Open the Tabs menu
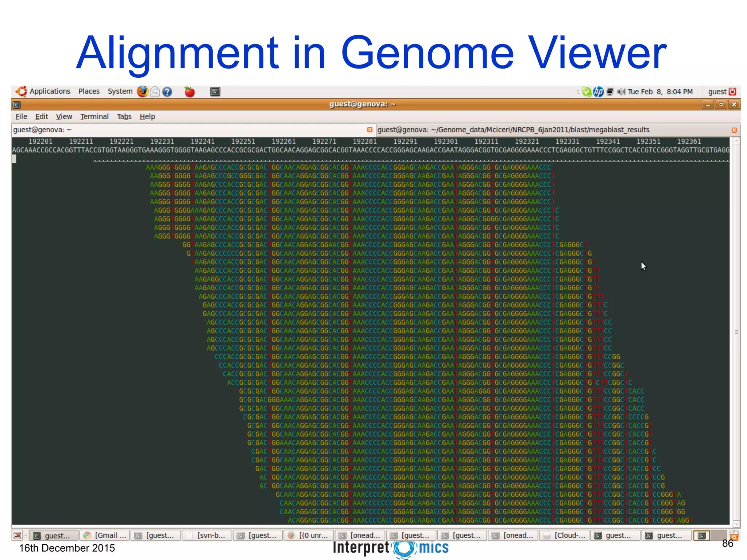The image size is (747, 560). [x=124, y=117]
